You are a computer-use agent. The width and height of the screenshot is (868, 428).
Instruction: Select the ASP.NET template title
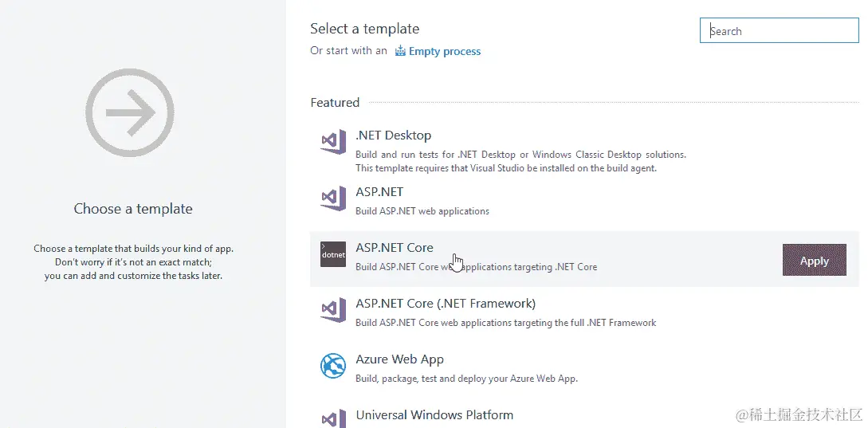coord(379,192)
